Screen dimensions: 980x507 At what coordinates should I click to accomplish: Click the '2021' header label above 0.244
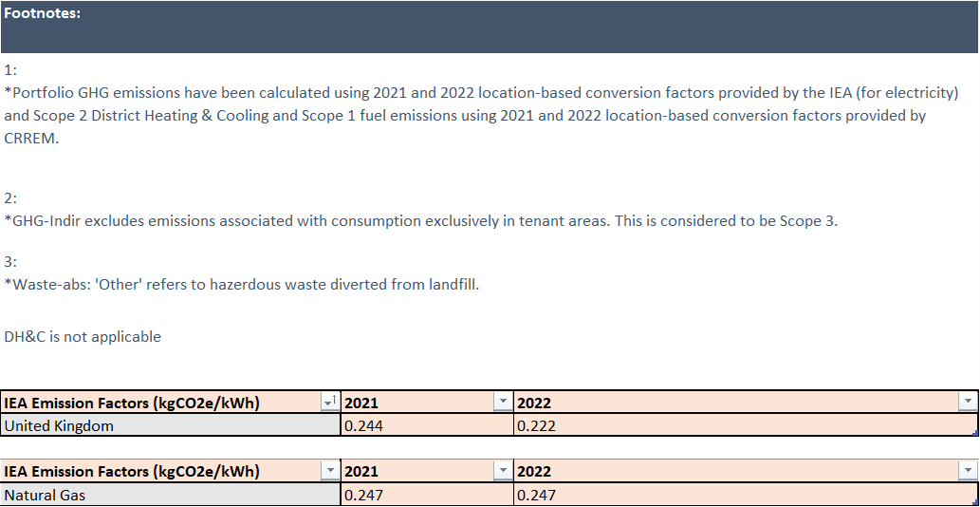click(361, 404)
